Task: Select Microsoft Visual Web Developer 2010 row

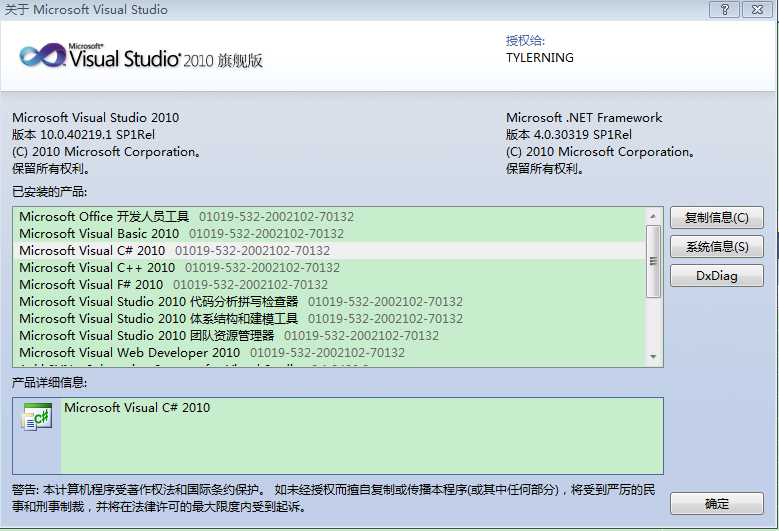Action: pyautogui.click(x=329, y=352)
